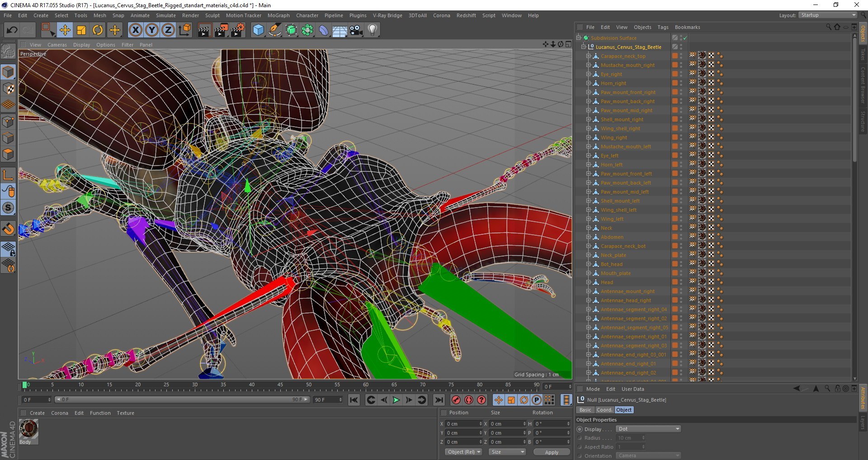Screen dimensions: 868x460
Task: Select the Rotate tool
Action: (x=98, y=30)
